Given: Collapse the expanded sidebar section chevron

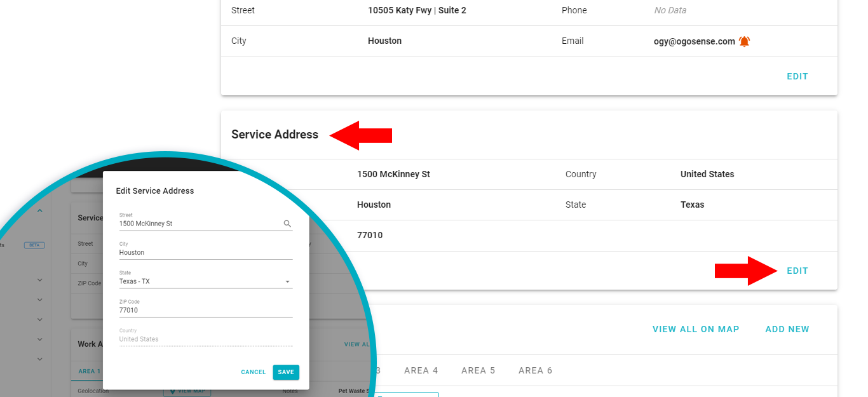Looking at the screenshot, I should [39, 211].
